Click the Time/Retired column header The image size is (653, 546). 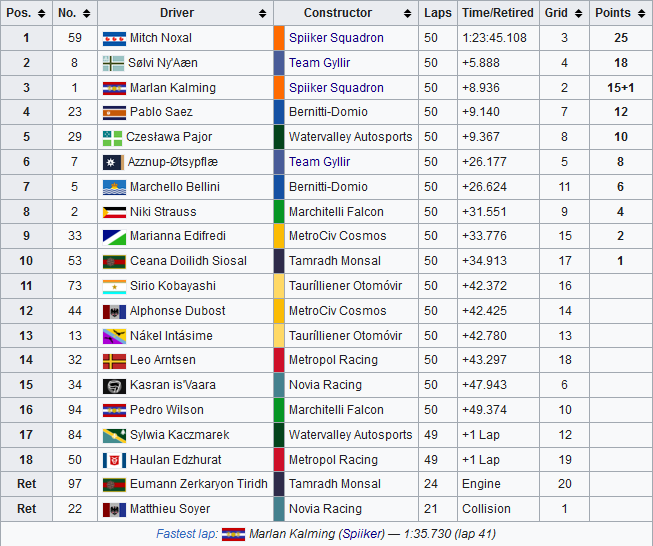coord(498,13)
